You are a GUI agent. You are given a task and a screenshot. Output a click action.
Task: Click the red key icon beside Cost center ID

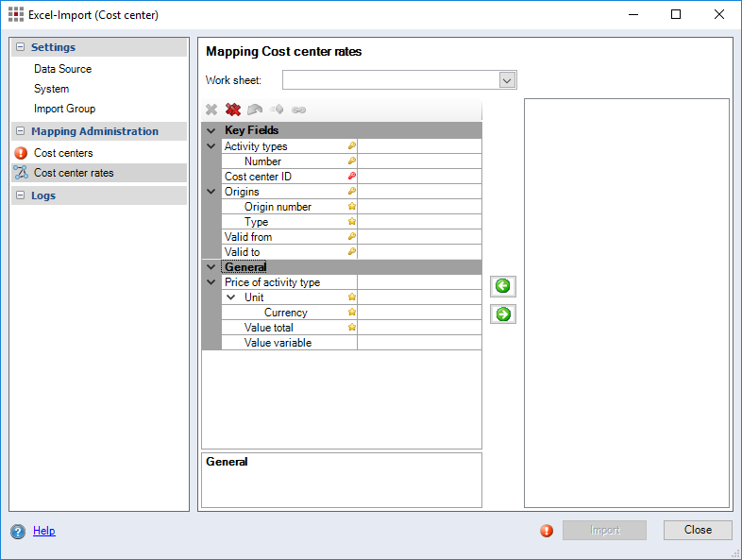(x=351, y=177)
